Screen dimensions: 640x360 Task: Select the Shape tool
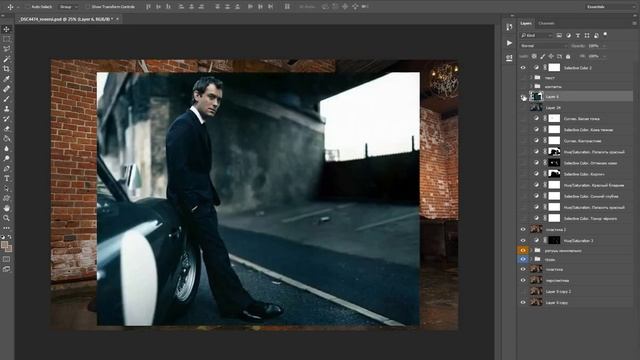pyautogui.click(x=7, y=198)
